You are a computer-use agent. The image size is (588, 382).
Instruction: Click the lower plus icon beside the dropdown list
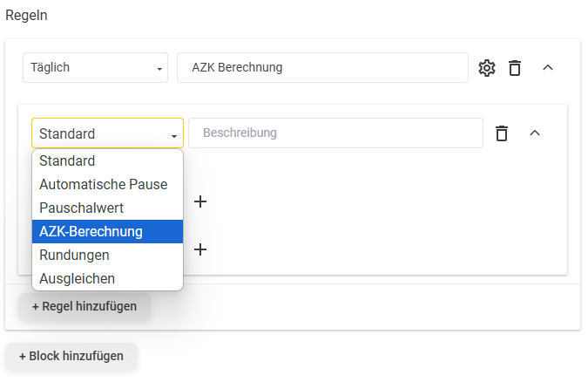coord(200,249)
